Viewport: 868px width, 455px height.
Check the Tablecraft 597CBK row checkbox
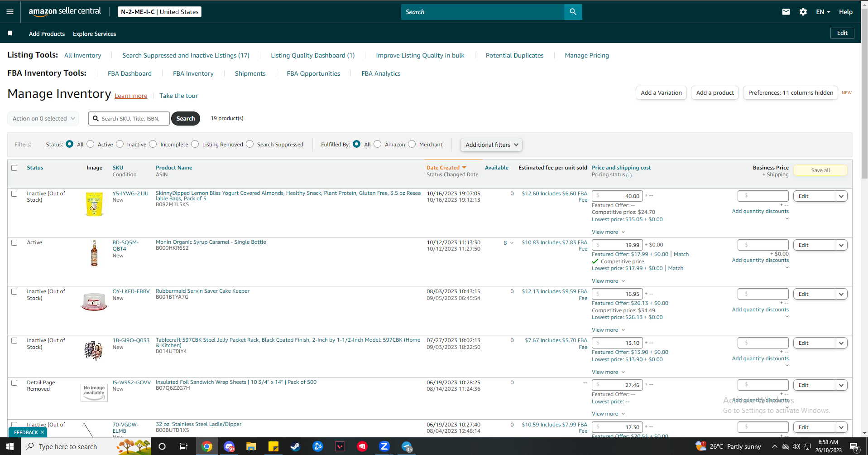(x=14, y=340)
